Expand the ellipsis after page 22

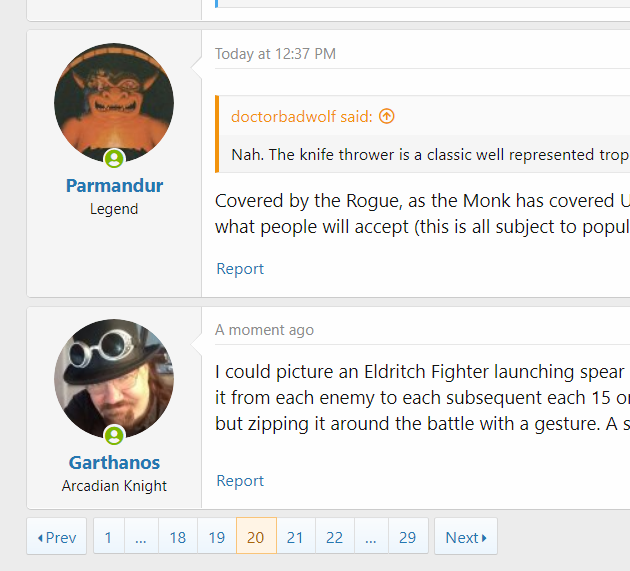(371, 537)
